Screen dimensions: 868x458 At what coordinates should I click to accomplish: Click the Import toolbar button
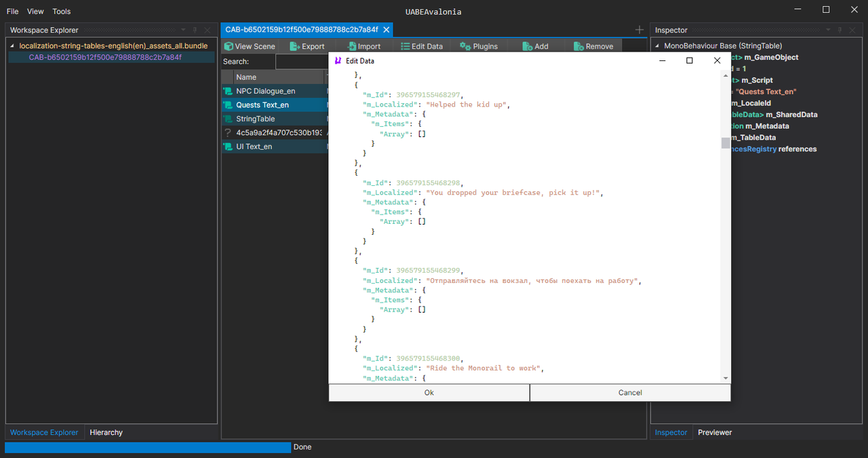pos(363,46)
